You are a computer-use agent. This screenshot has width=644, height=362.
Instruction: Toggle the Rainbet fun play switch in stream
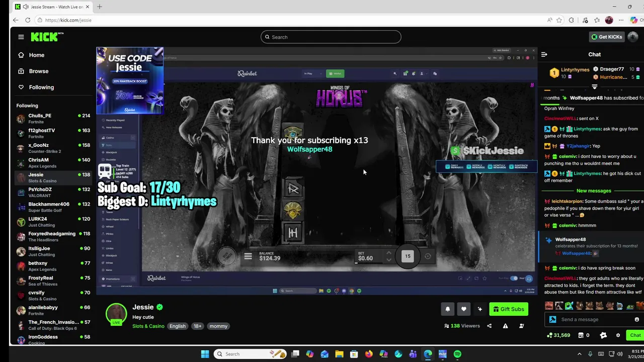[514, 278]
